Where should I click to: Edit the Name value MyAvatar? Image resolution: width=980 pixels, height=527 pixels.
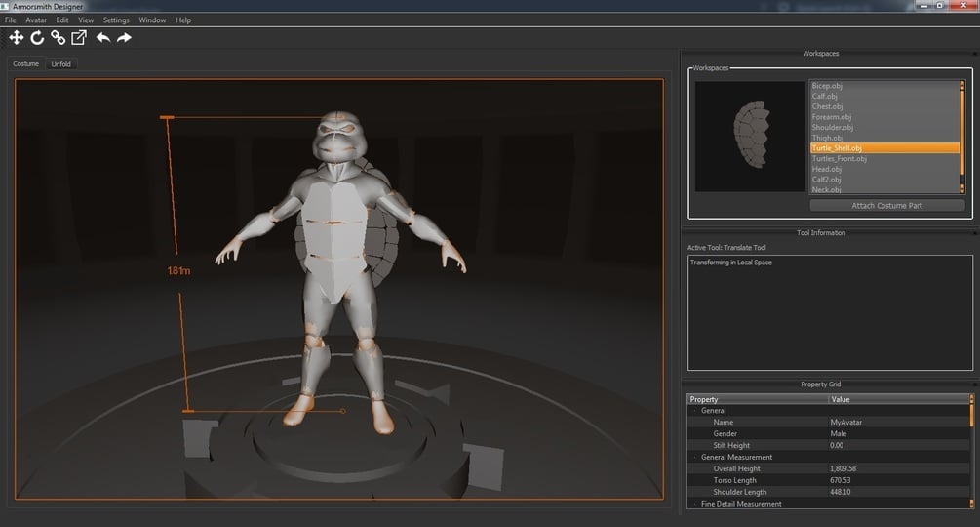tap(899, 422)
